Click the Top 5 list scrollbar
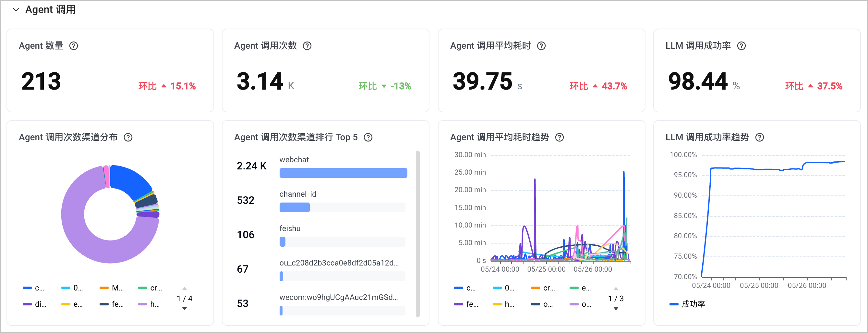This screenshot has width=868, height=333. pos(418,234)
